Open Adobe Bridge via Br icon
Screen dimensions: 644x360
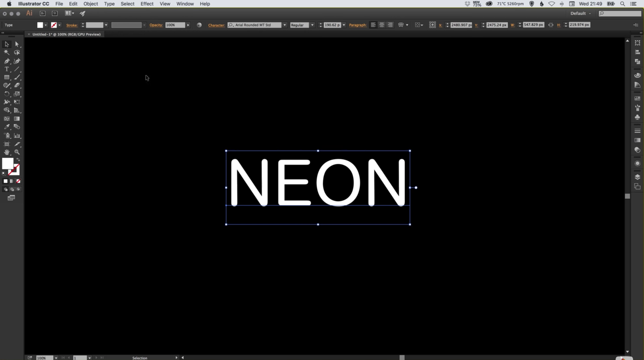click(43, 13)
